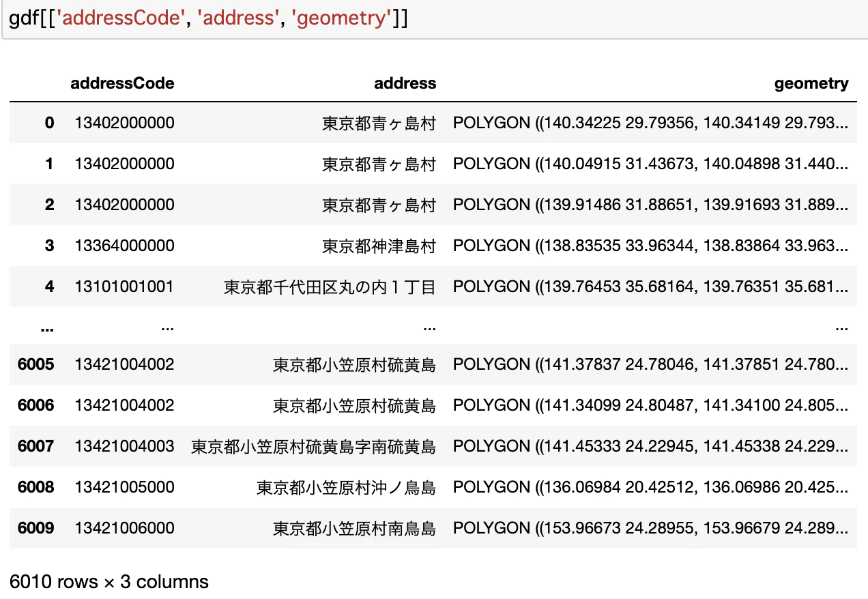Viewport: 868px width, 599px height.
Task: Click geometry POLYGON ((136.06984 20.42512
Action: point(651,487)
